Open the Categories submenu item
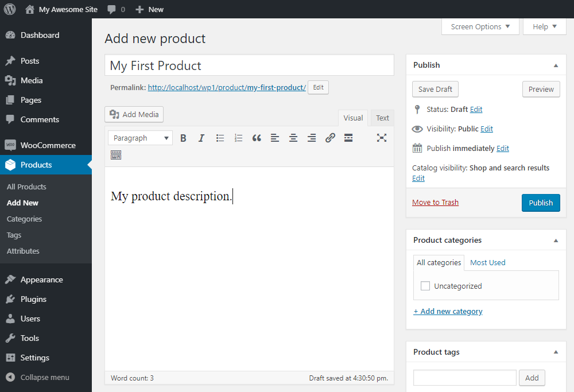574x392 pixels. tap(24, 219)
